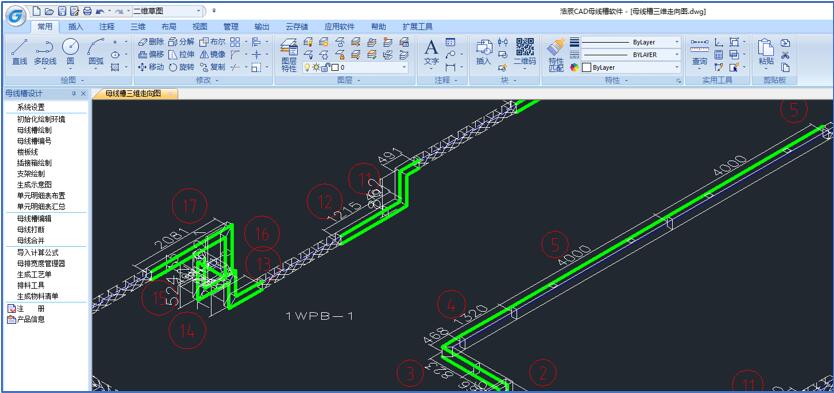The image size is (834, 393).
Task: Use the 特性匹配 match properties brush
Action: (556, 55)
